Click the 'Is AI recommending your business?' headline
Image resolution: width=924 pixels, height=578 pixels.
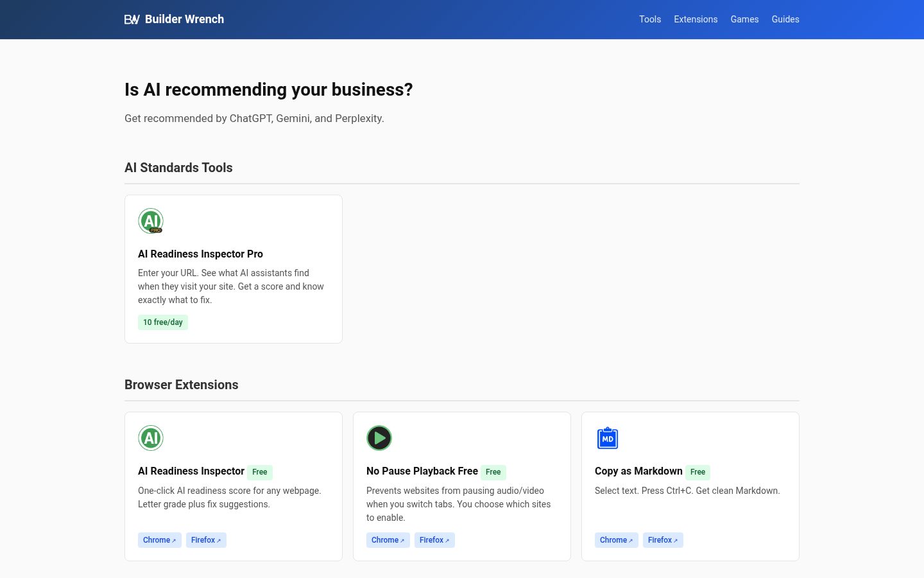269,89
